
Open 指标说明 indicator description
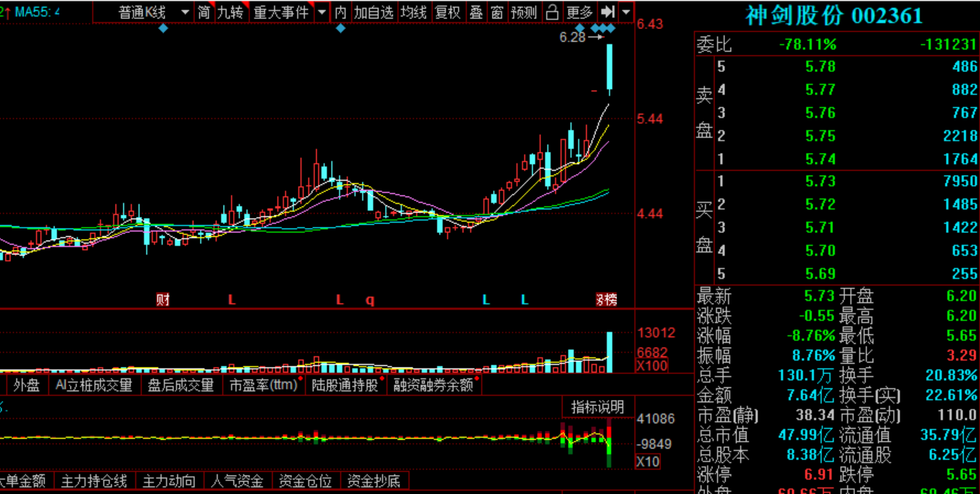click(597, 407)
